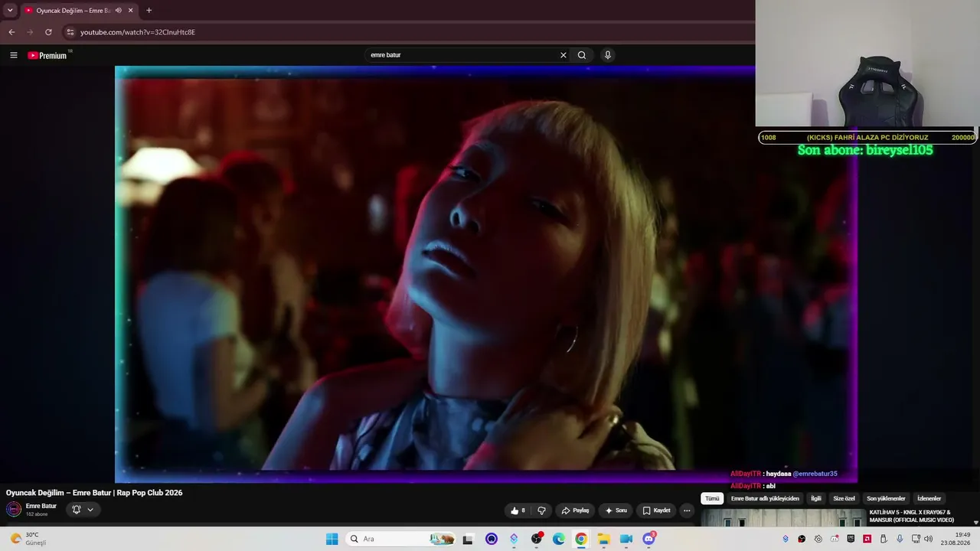Mute the tab's audio speaker icon

118,11
